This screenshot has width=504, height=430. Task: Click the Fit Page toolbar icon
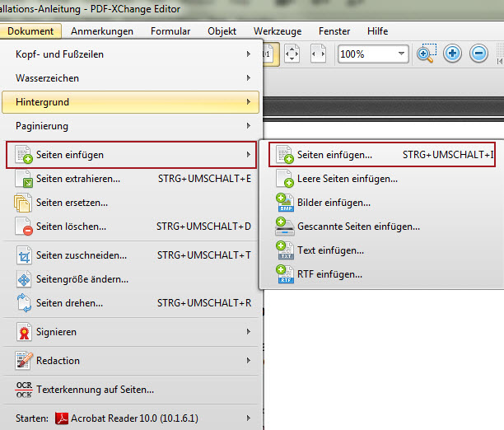tap(292, 54)
